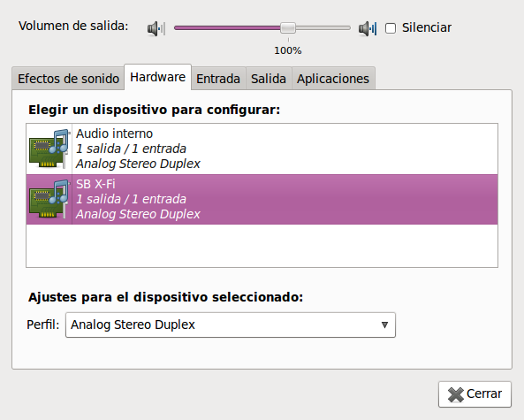Open the Entrada tab
This screenshot has width=524, height=420.
click(218, 79)
